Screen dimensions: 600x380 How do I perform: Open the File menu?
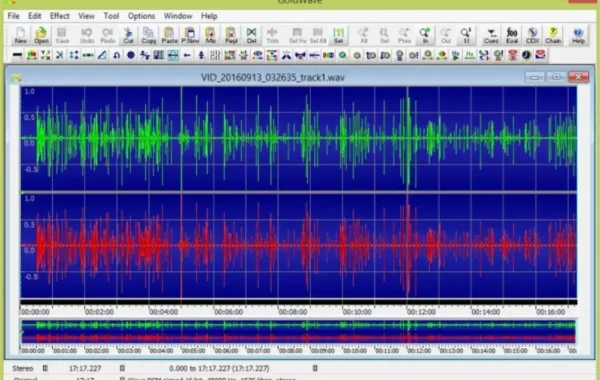(13, 16)
